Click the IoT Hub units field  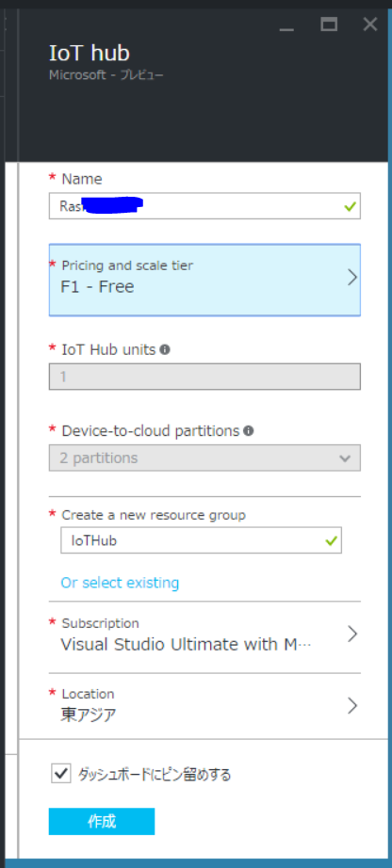pos(204,377)
